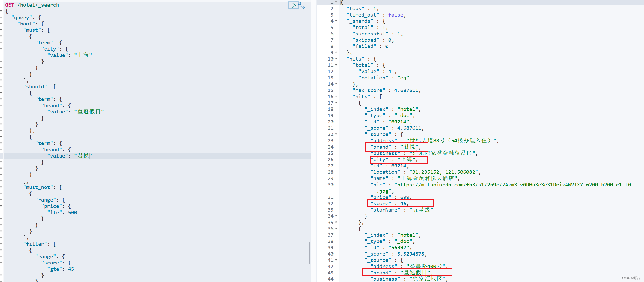The height and width of the screenshot is (282, 644).
Task: Fold first hit object at line 17
Action: [x=336, y=103]
